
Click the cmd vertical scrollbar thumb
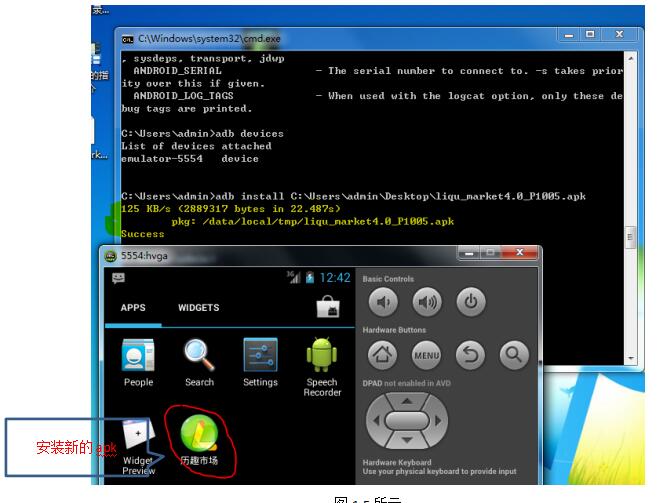click(630, 237)
